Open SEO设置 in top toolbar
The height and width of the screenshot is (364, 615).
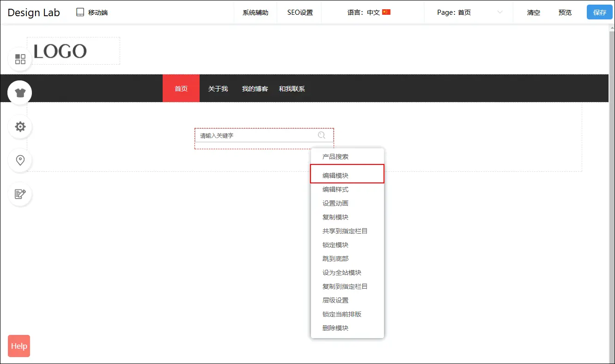pyautogui.click(x=300, y=12)
